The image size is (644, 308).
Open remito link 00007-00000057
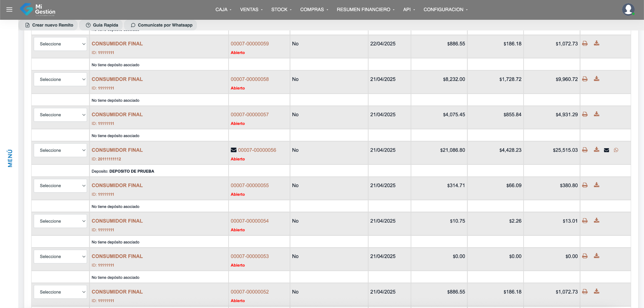coord(250,115)
